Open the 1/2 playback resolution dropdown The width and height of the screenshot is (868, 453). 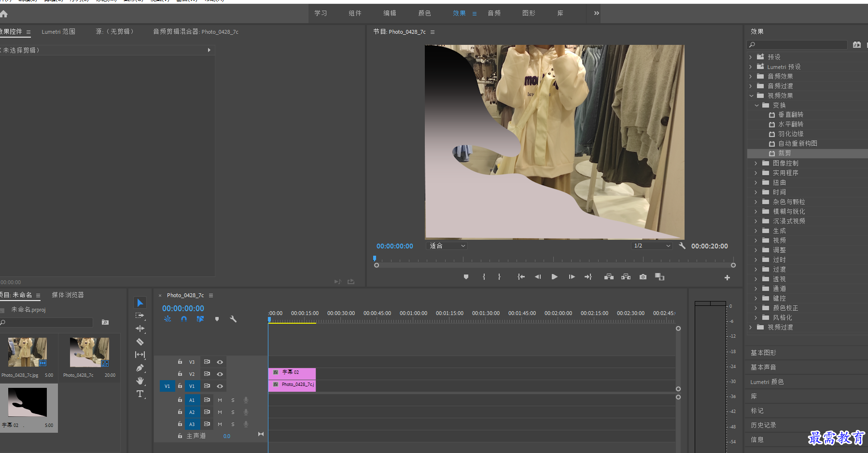tap(652, 246)
